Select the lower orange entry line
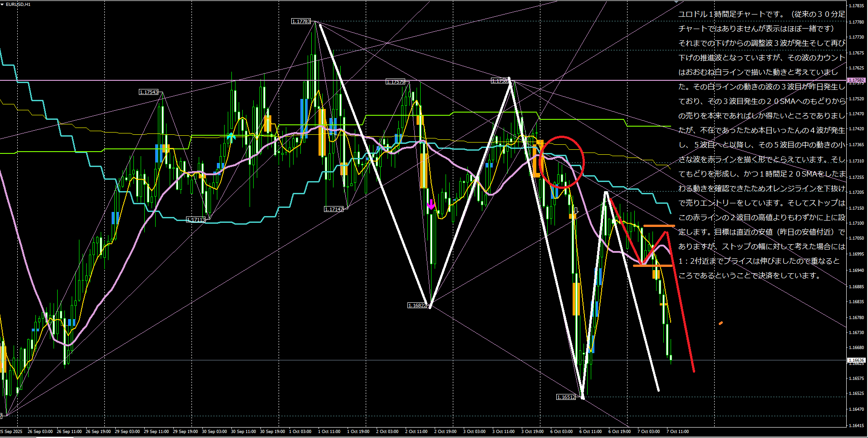Screen dimensions: 868x438 [x=652, y=266]
